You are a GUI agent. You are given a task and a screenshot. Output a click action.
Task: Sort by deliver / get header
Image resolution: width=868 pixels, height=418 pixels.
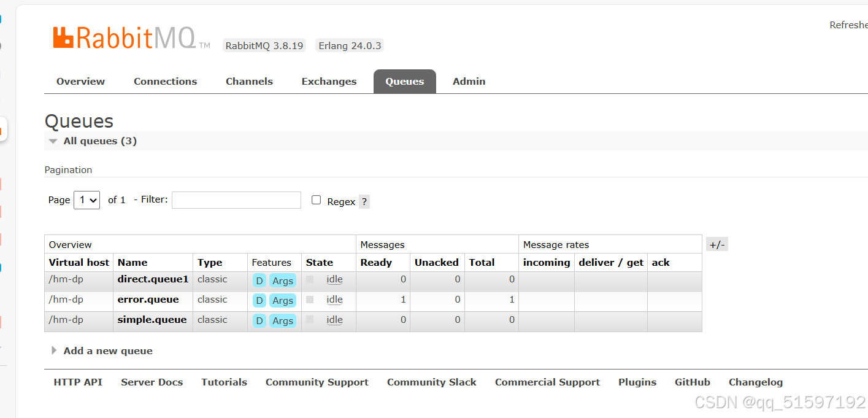611,262
